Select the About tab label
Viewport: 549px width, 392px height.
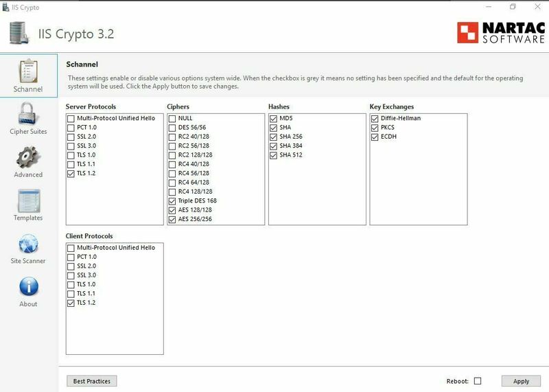(28, 304)
